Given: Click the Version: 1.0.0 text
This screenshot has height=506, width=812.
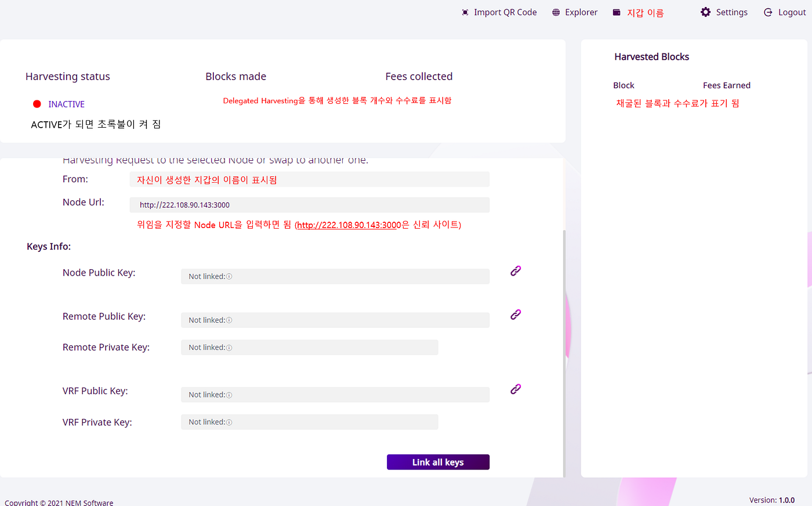Looking at the screenshot, I should click(x=772, y=500).
